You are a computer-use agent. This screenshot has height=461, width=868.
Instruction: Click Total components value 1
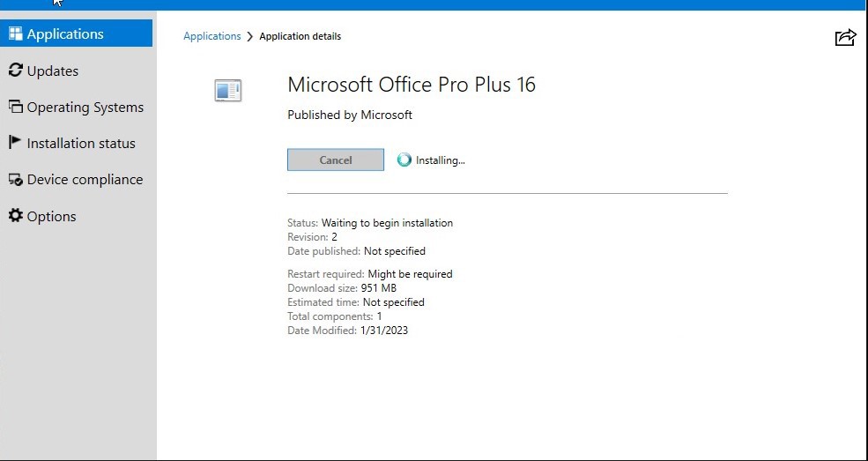(379, 316)
